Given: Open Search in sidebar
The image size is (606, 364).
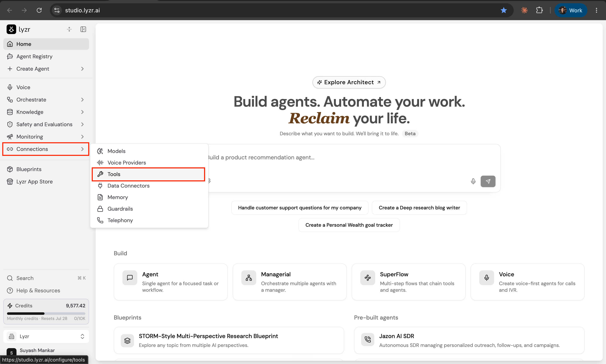Looking at the screenshot, I should pos(46,278).
